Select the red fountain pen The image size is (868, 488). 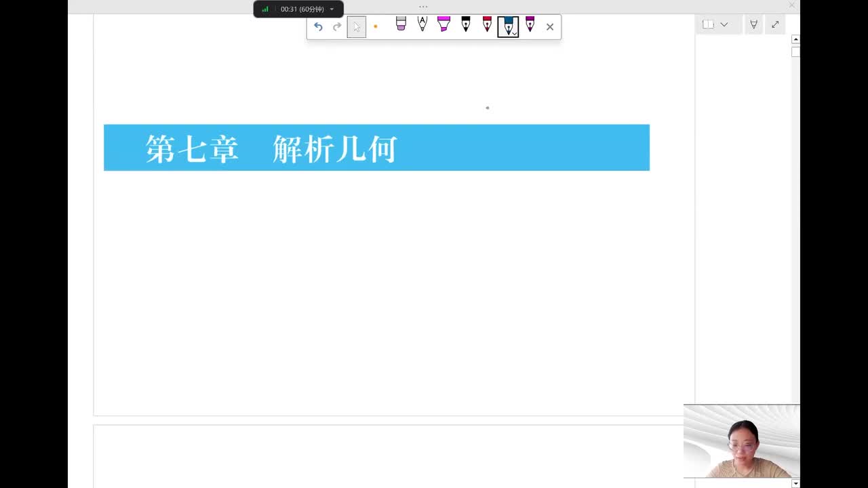click(x=487, y=24)
